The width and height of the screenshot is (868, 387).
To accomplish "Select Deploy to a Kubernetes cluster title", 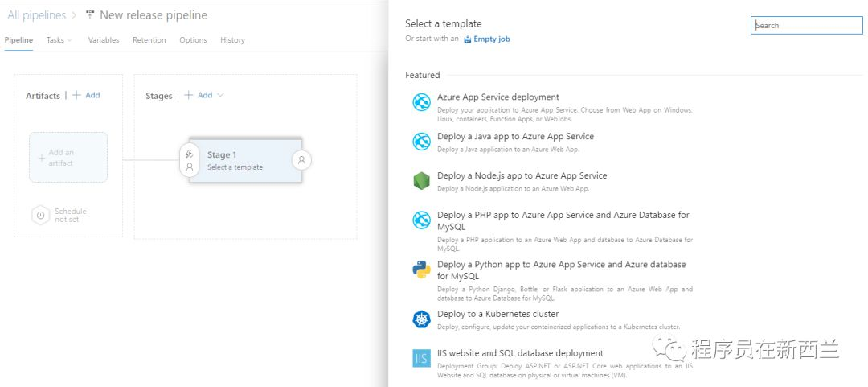I will [x=498, y=314].
